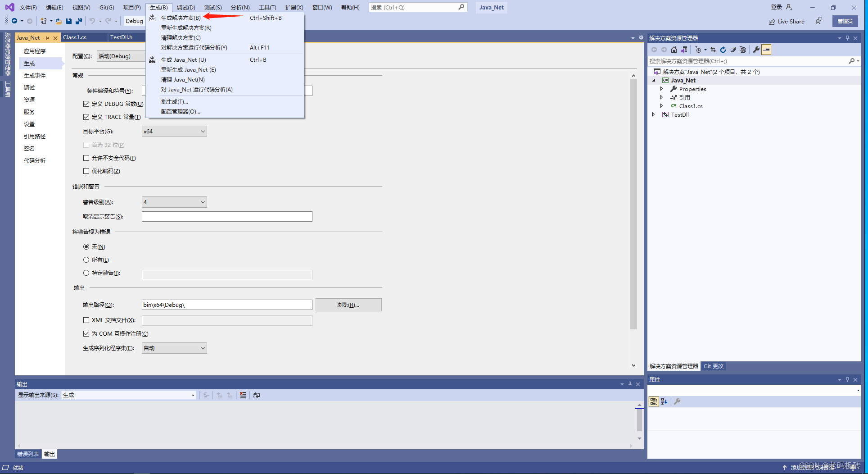
Task: Click the 输出路径 text field
Action: coord(227,305)
